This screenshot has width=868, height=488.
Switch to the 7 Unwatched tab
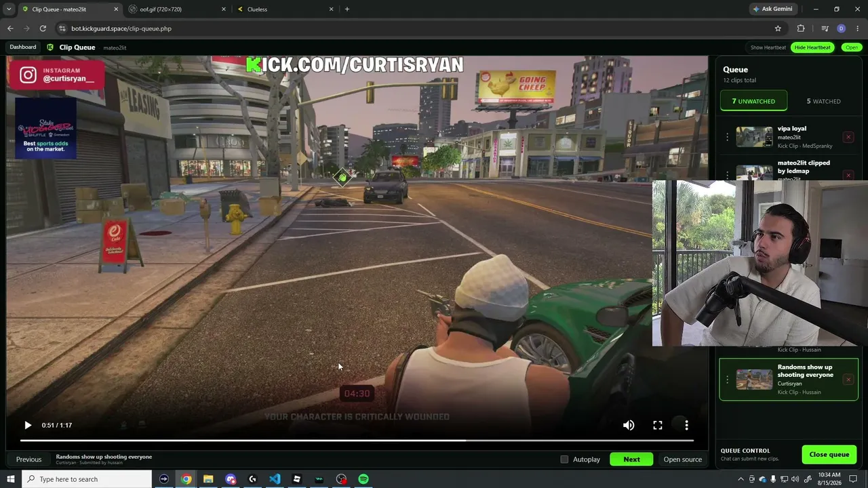click(x=753, y=101)
